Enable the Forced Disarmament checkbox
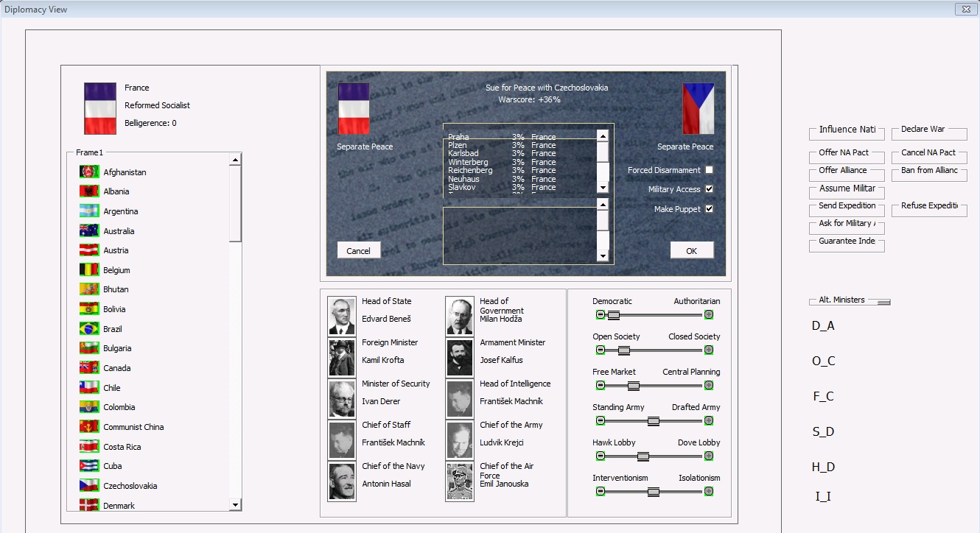 click(x=709, y=170)
